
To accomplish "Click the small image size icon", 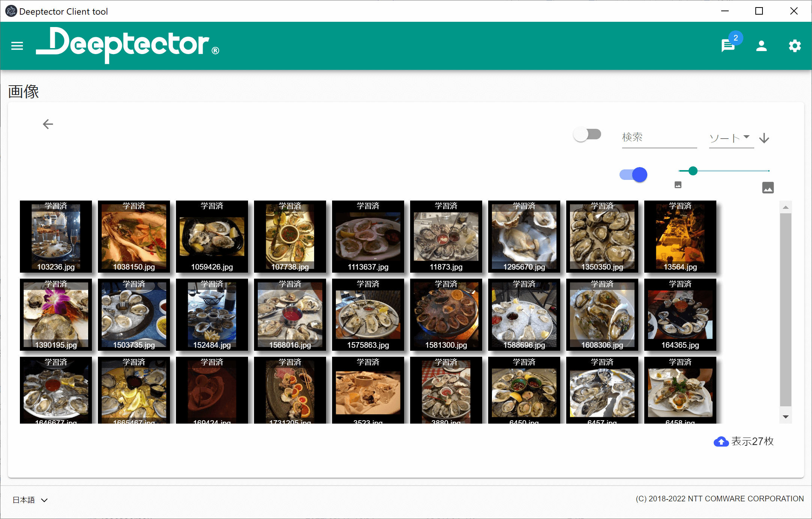I will pos(678,184).
